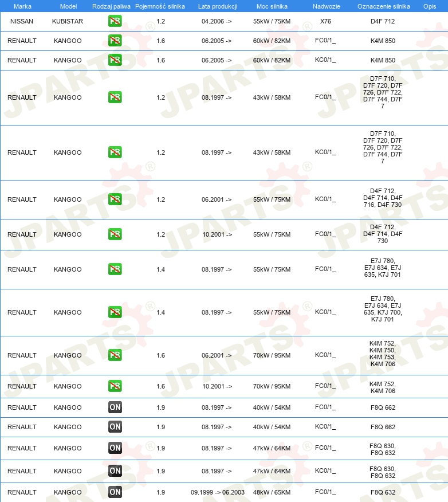Click engine cell listing K4M 752, K4M 750, K4M 753
Image resolution: width=448 pixels, height=502 pixels.
point(383,354)
